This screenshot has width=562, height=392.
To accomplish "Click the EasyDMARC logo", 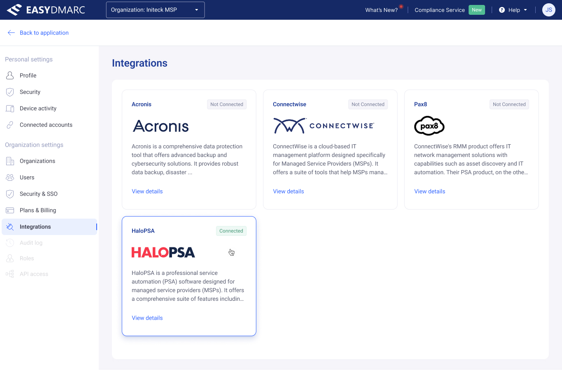I will point(46,10).
